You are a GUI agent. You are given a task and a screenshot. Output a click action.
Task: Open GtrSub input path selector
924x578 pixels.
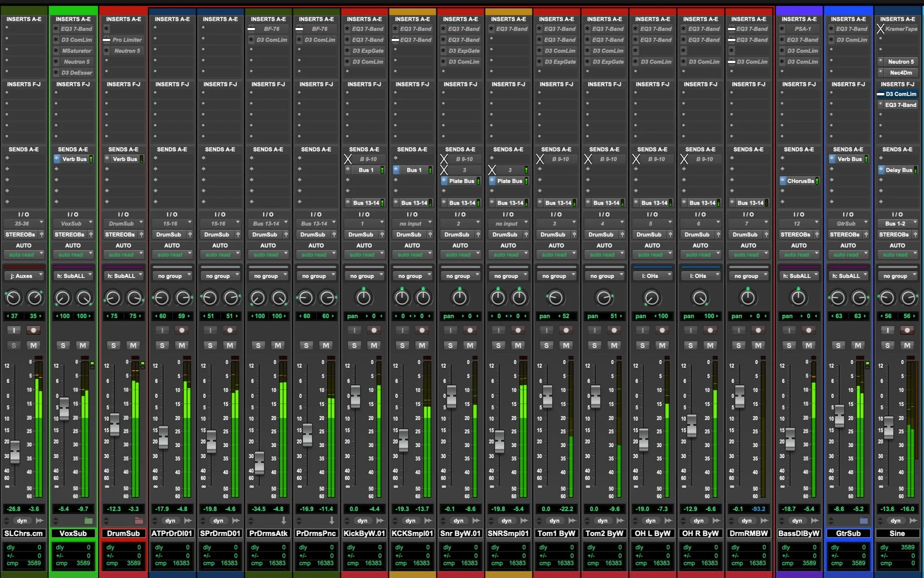(848, 223)
